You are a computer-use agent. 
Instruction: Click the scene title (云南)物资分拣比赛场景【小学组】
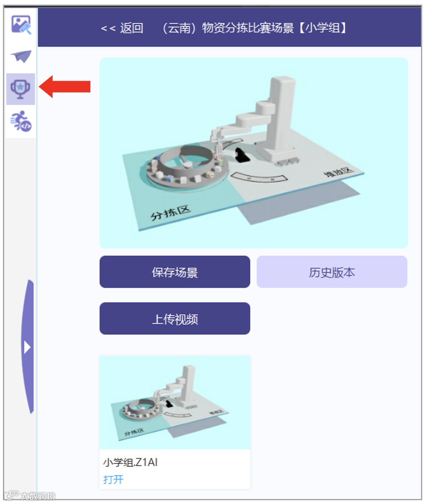254,28
